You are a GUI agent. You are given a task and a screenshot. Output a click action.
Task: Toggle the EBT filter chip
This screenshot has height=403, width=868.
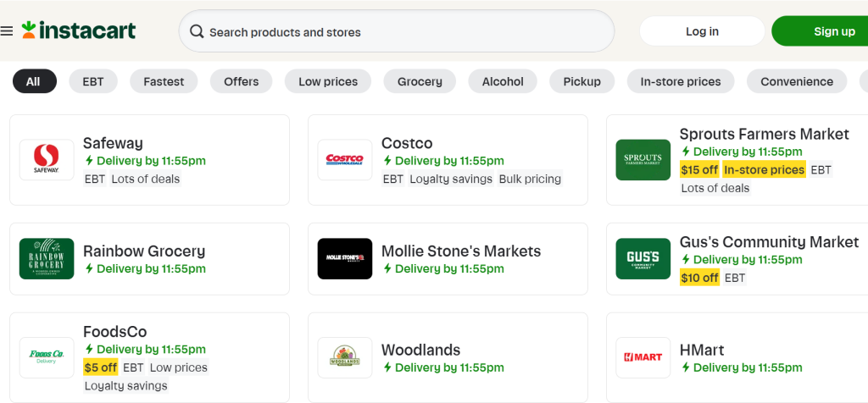93,81
